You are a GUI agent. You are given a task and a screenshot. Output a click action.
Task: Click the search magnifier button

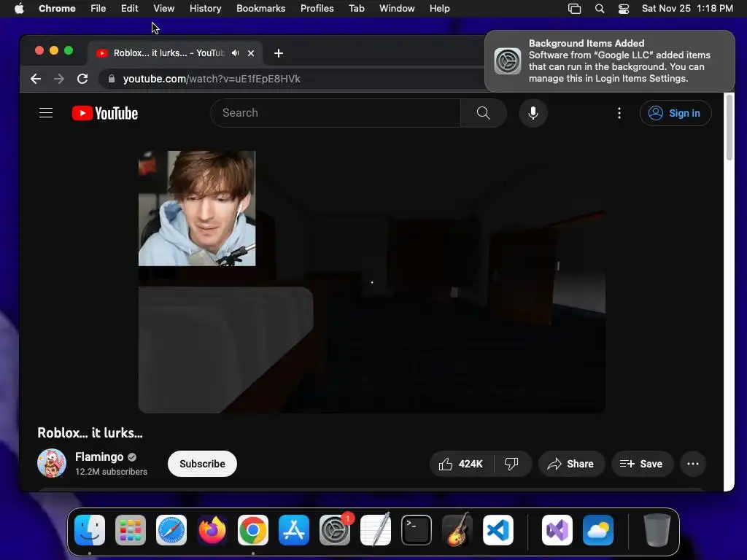tap(483, 113)
